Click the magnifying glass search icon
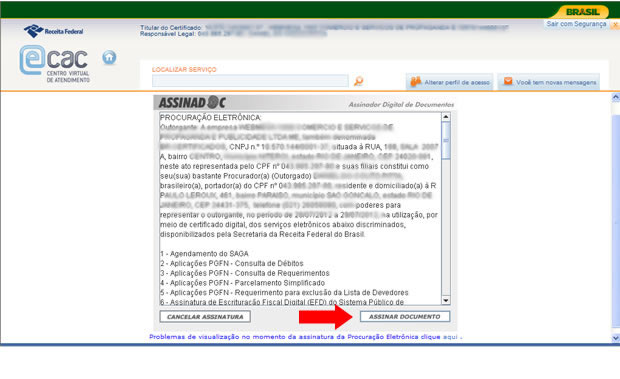Viewport: 620px width, 379px height. [x=358, y=81]
